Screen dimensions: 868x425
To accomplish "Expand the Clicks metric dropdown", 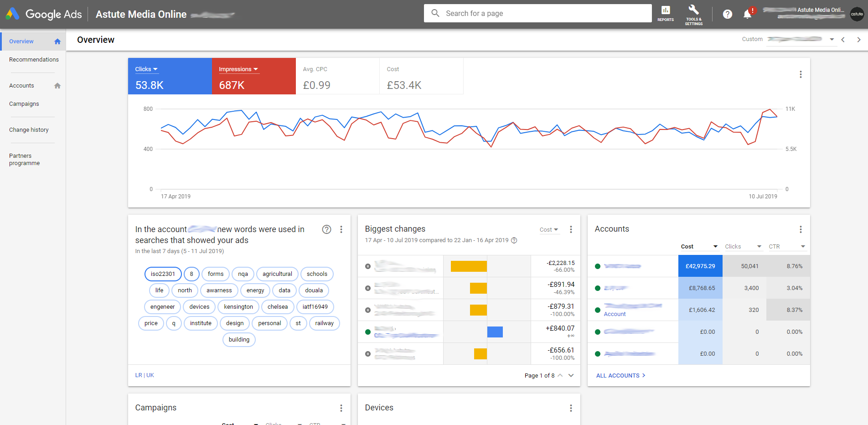I will point(146,69).
